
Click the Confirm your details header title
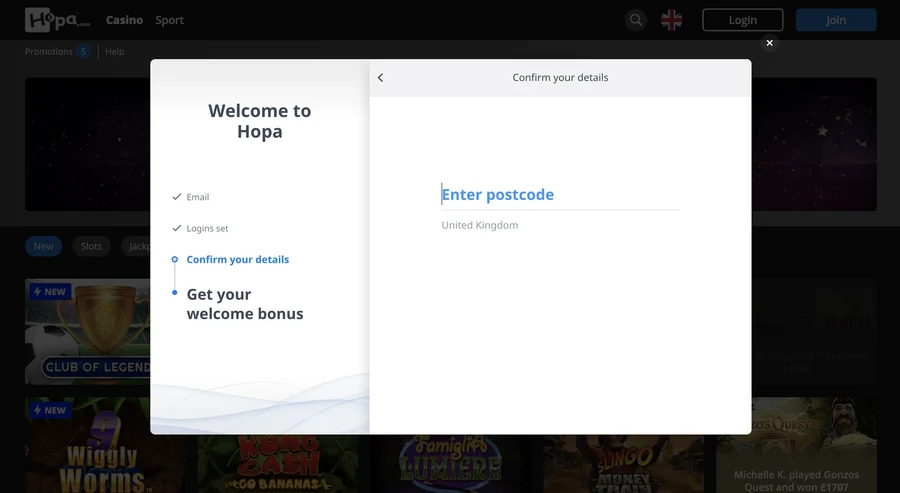point(560,77)
